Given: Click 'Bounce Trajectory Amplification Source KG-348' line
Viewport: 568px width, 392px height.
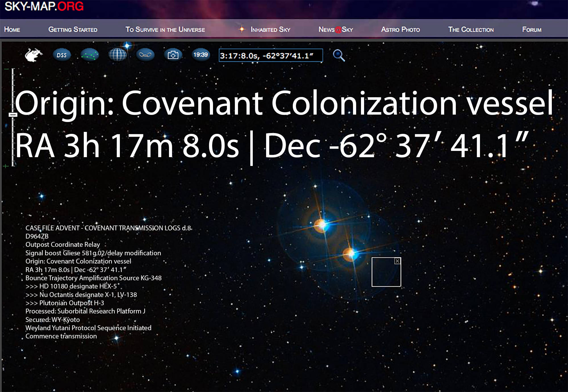Looking at the screenshot, I should point(93,278).
